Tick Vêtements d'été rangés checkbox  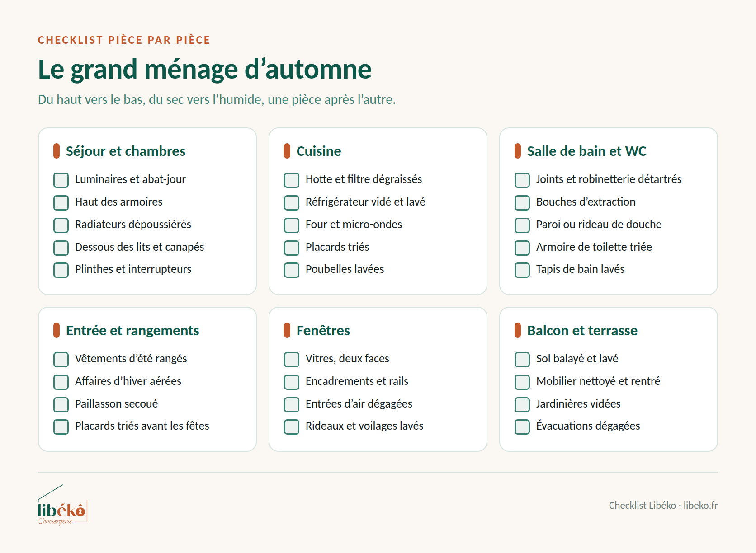[61, 359]
